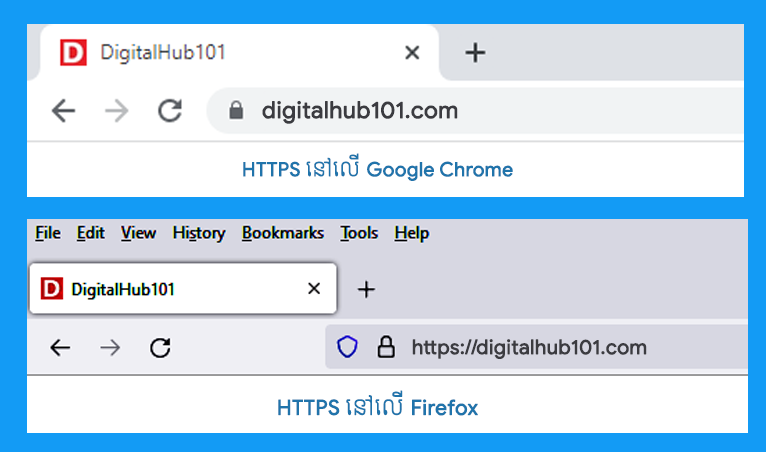Click the Firefox back arrow button
This screenshot has height=452, width=766.
(60, 348)
